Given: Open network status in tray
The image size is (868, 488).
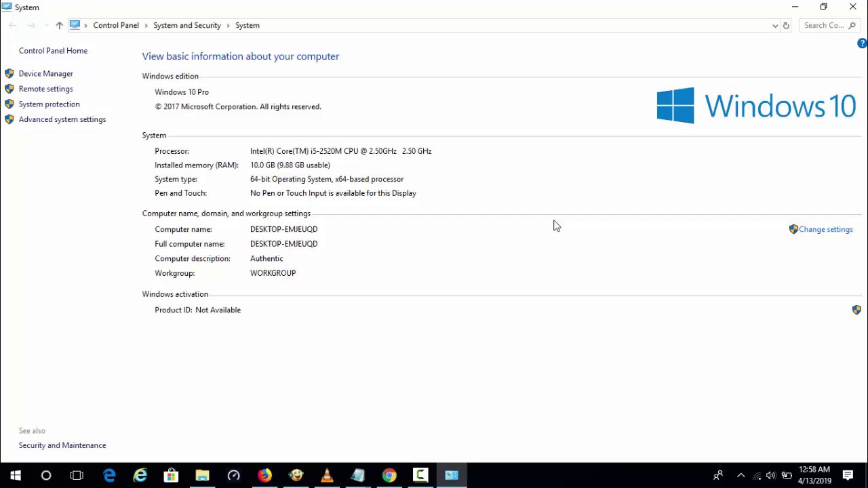Looking at the screenshot, I should click(757, 475).
